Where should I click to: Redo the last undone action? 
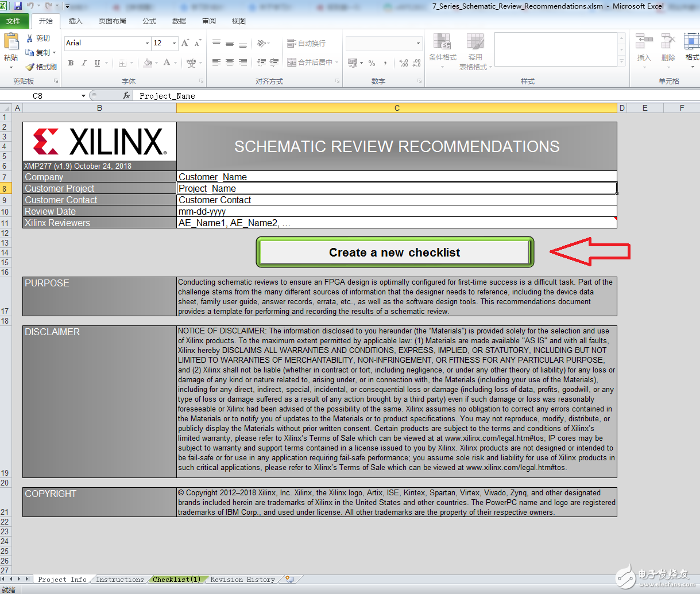[x=48, y=6]
